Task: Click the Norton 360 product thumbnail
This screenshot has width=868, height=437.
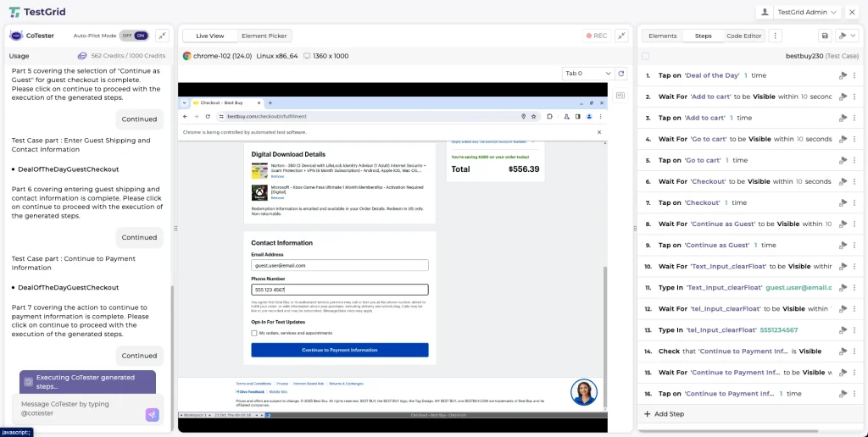Action: (x=259, y=171)
